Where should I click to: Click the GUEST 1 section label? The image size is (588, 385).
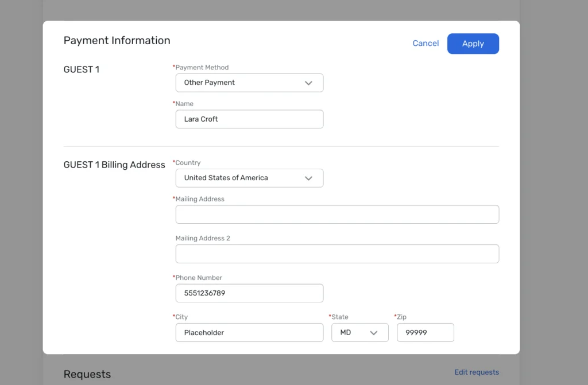[x=81, y=69]
